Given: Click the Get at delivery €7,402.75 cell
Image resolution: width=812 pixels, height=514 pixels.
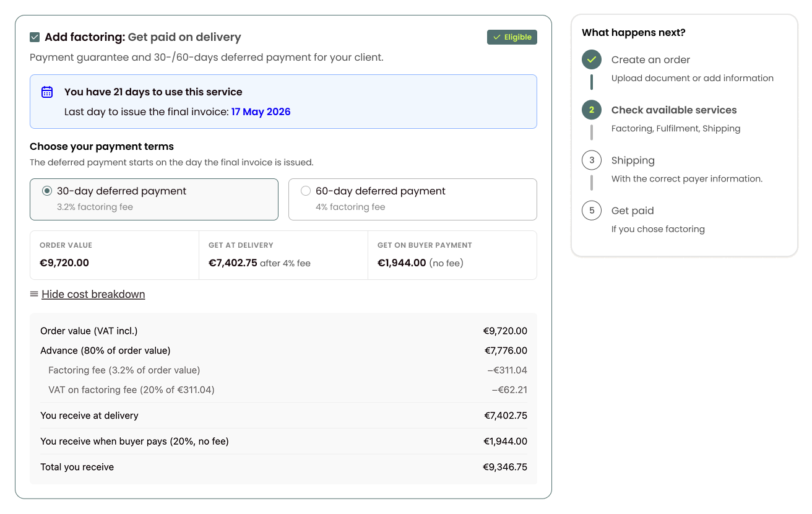Looking at the screenshot, I should (x=283, y=255).
